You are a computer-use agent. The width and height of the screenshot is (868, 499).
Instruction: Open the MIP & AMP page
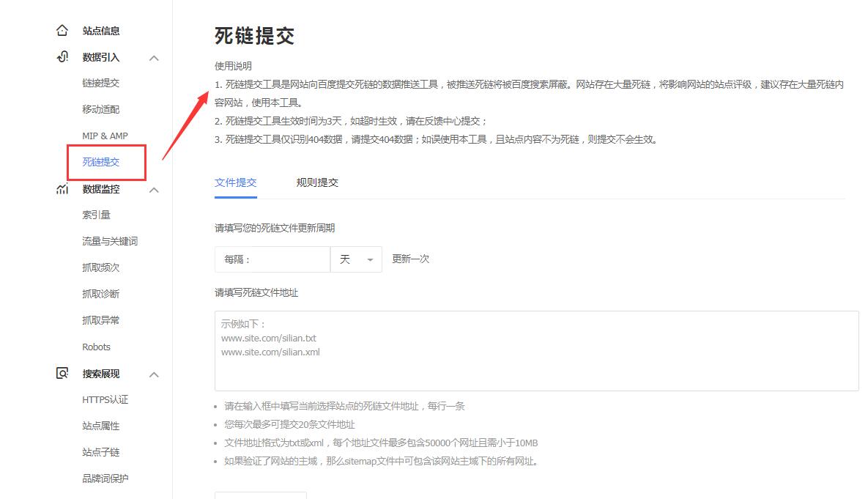click(105, 136)
